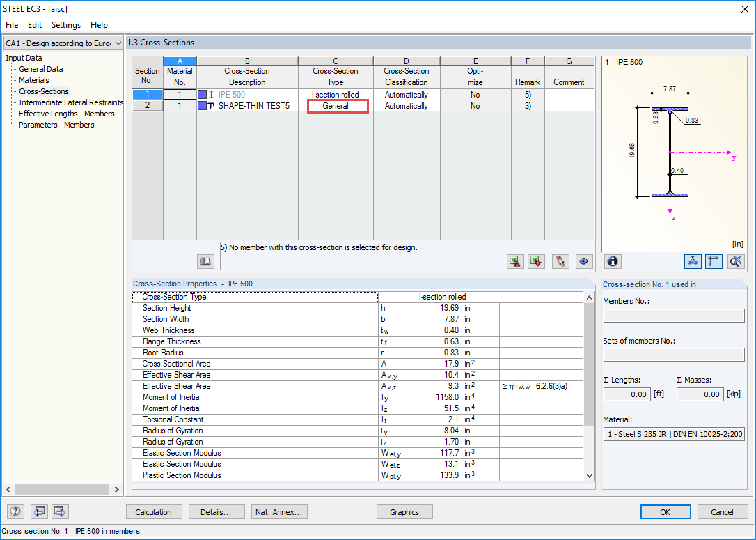Open the Edit menu
This screenshot has height=540, width=756.
(x=35, y=25)
